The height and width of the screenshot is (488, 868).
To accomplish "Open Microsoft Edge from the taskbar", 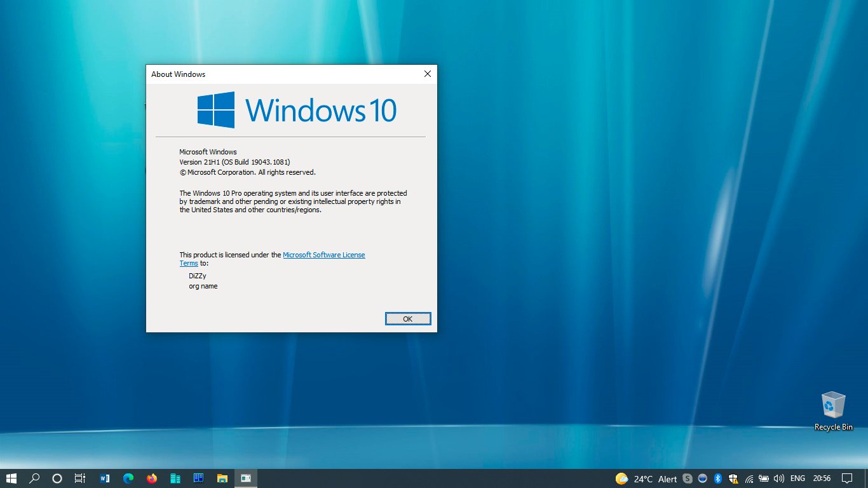I will [128, 478].
